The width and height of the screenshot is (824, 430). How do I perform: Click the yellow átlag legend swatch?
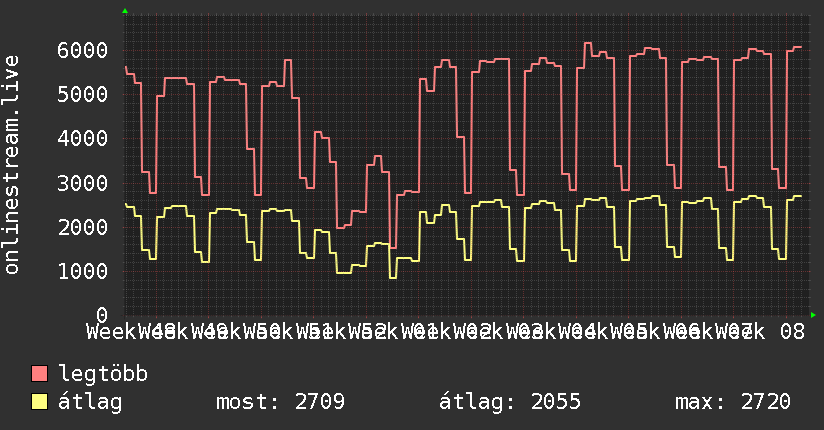pos(39,402)
